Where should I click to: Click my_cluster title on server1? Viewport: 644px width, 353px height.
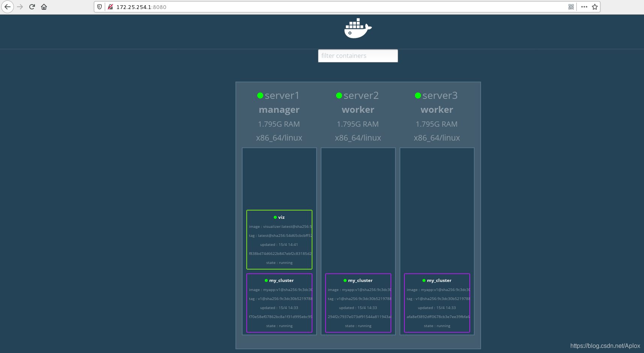(281, 280)
